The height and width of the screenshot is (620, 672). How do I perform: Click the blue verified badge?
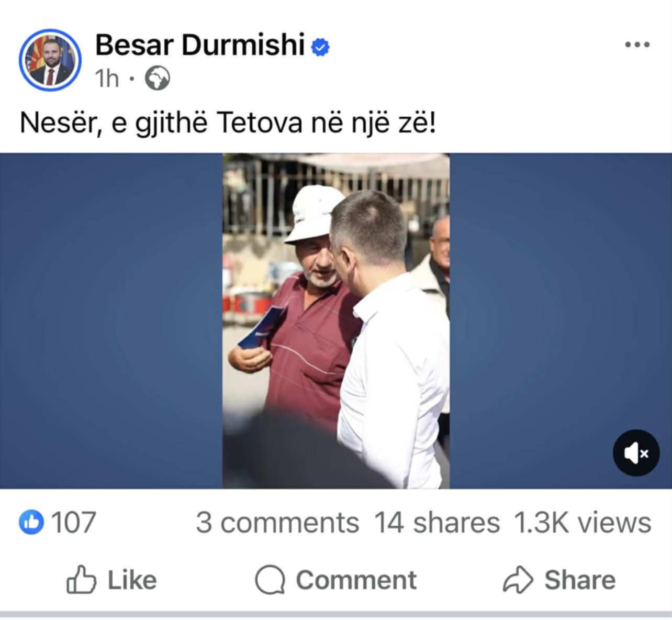coord(320,48)
